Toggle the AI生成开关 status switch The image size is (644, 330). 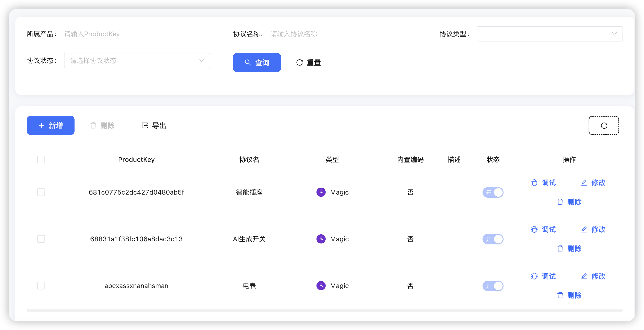[x=493, y=239]
